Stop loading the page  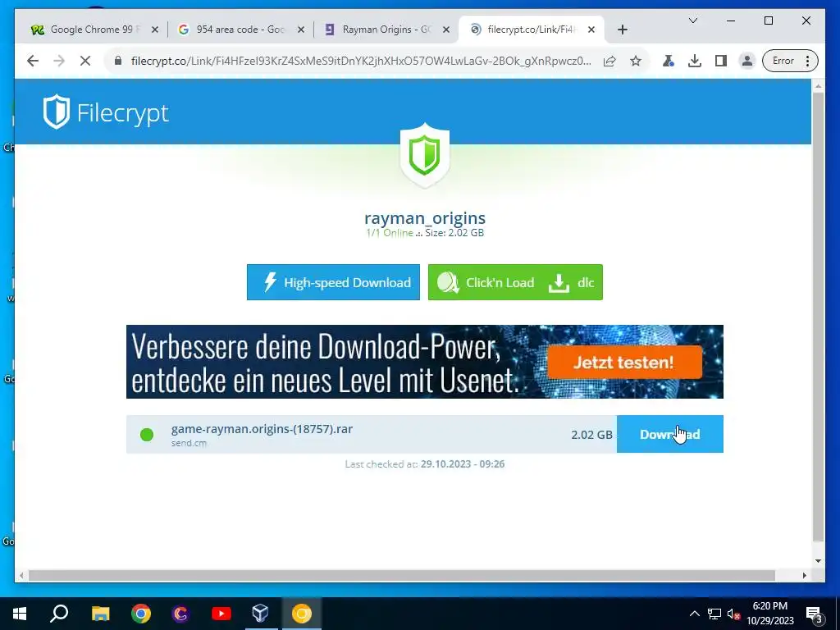85,61
